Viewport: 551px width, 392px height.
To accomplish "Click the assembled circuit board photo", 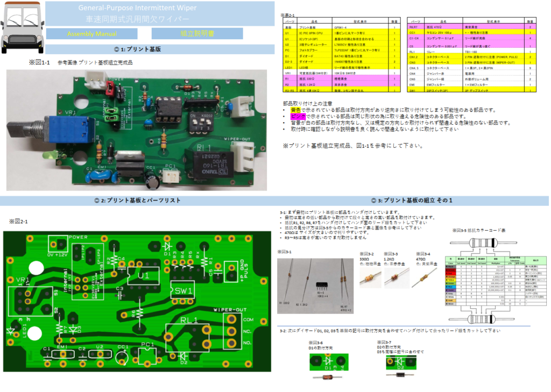I will coord(136,130).
